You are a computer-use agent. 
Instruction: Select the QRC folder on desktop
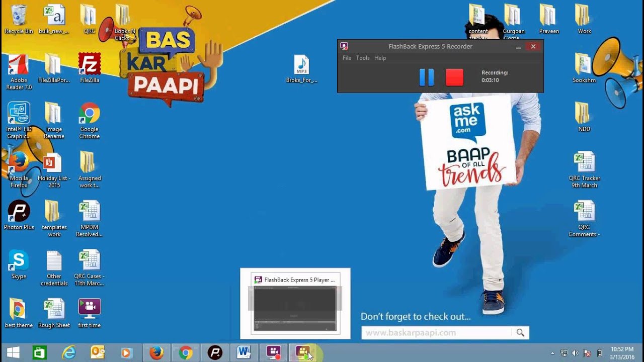pyautogui.click(x=89, y=20)
